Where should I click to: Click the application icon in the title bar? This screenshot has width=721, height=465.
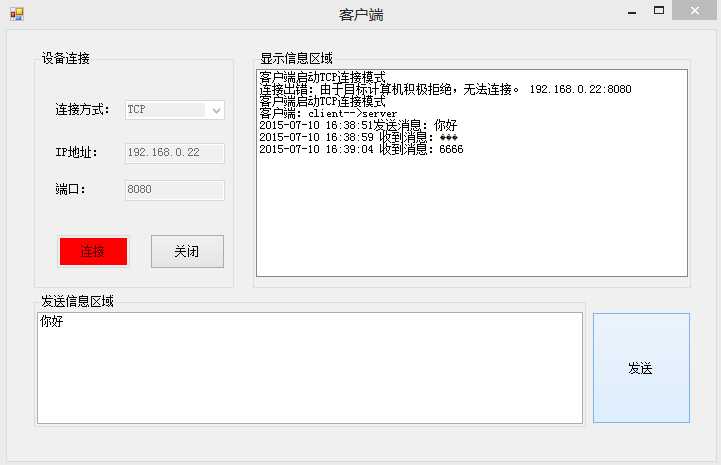(x=17, y=14)
